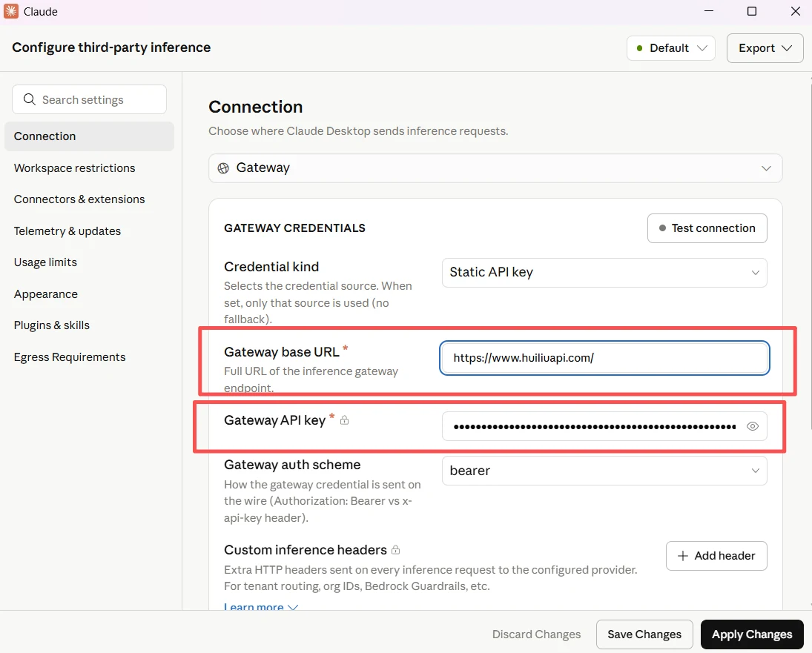Click the Add header button
Viewport: 812px width, 653px height.
click(716, 556)
